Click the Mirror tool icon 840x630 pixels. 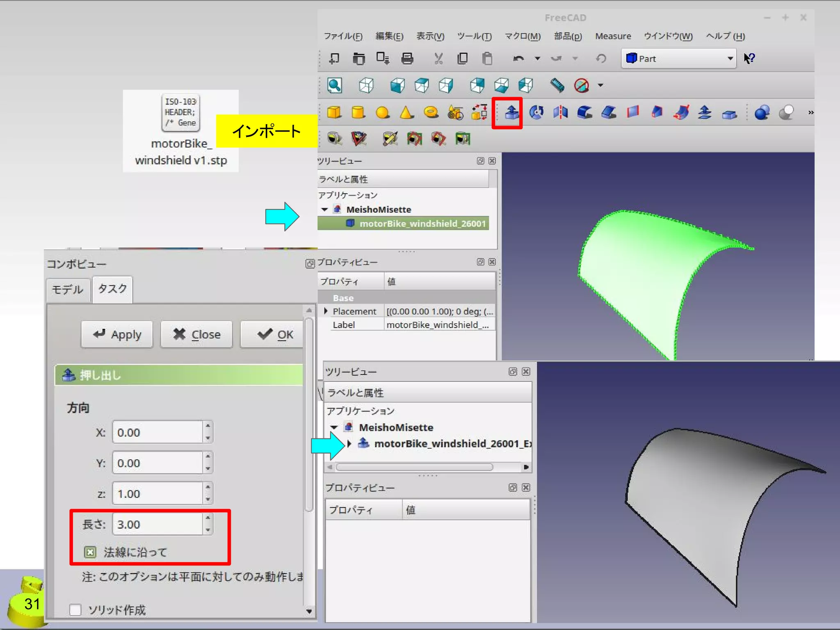pyautogui.click(x=560, y=112)
